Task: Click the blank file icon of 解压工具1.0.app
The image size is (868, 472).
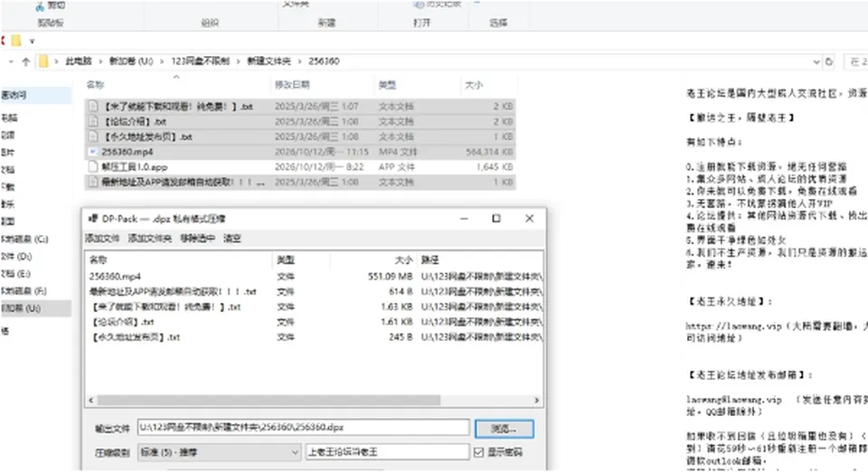Action: pyautogui.click(x=93, y=166)
